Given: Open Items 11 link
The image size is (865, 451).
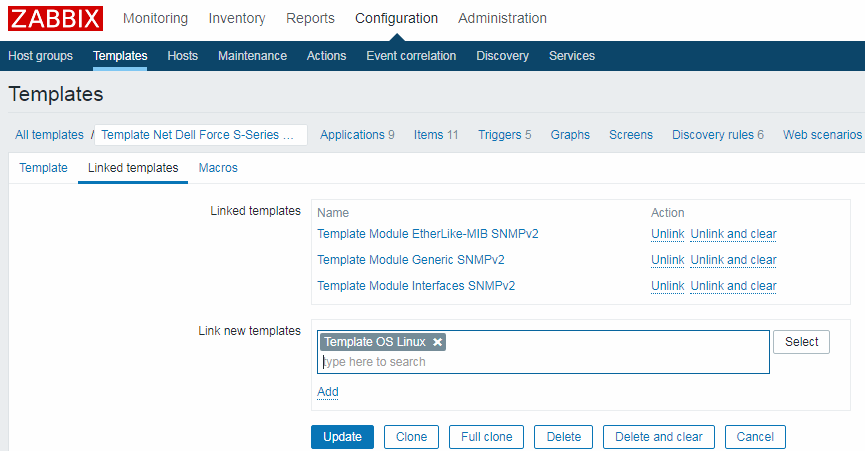Looking at the screenshot, I should click(436, 135).
